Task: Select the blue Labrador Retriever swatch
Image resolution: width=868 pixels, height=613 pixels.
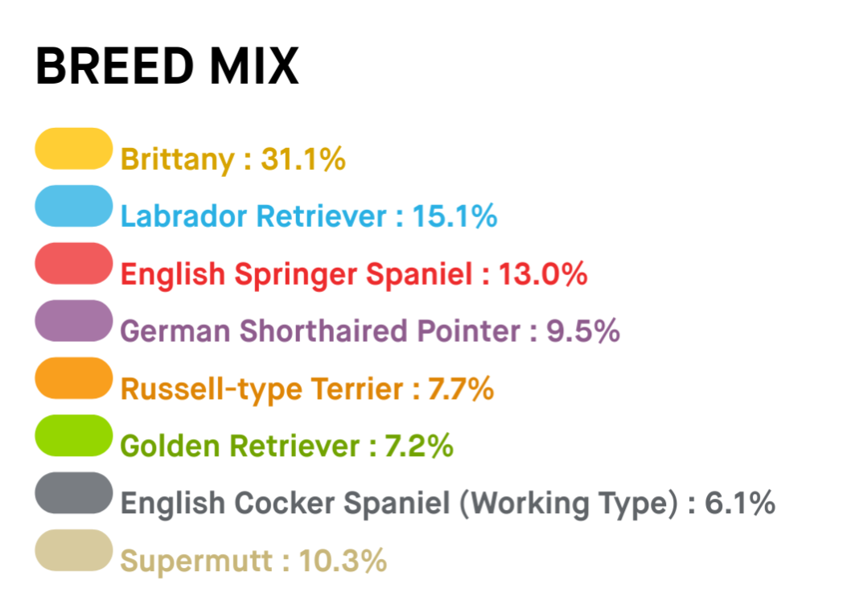Action: (x=73, y=206)
